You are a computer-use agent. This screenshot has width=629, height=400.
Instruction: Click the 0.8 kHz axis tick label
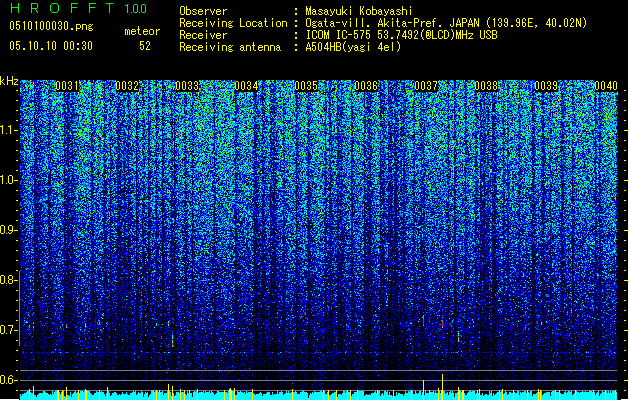(9, 280)
